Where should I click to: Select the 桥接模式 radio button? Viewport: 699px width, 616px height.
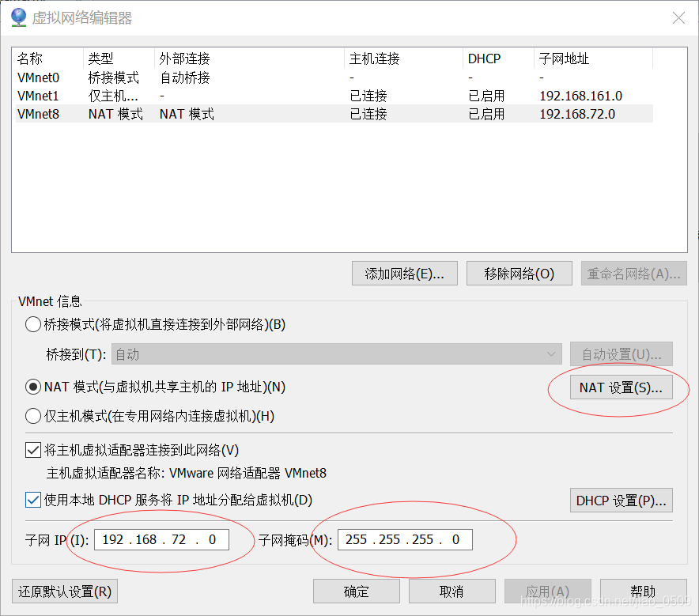33,324
